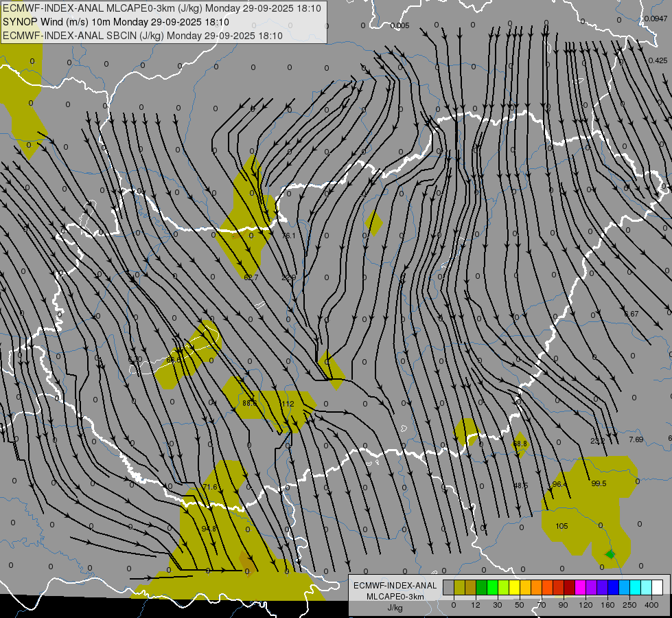
Task: Click the olive swatch in the legend
Action: point(459,587)
